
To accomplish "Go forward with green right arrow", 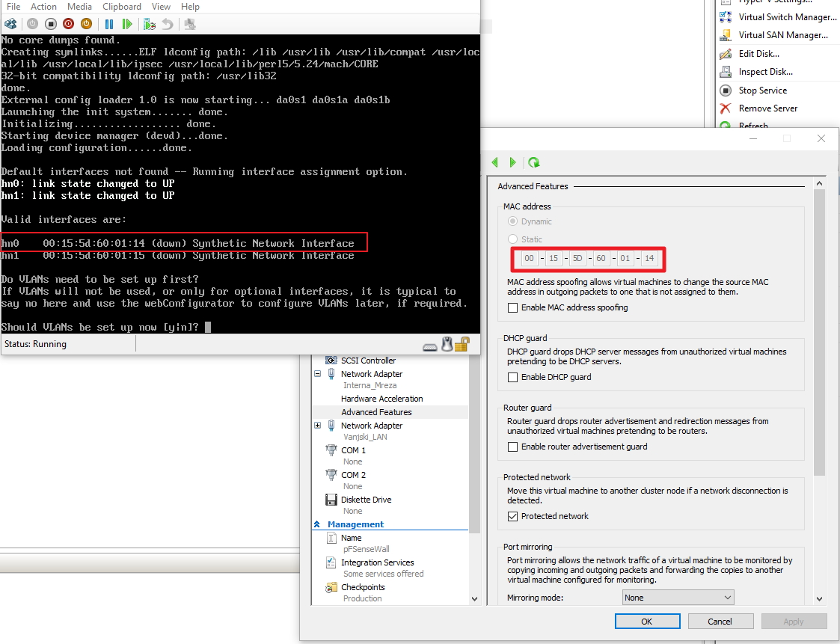I will (x=512, y=162).
